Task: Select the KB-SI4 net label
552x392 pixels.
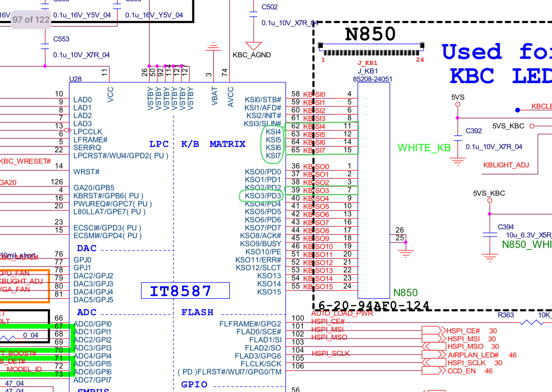Action: tap(314, 127)
